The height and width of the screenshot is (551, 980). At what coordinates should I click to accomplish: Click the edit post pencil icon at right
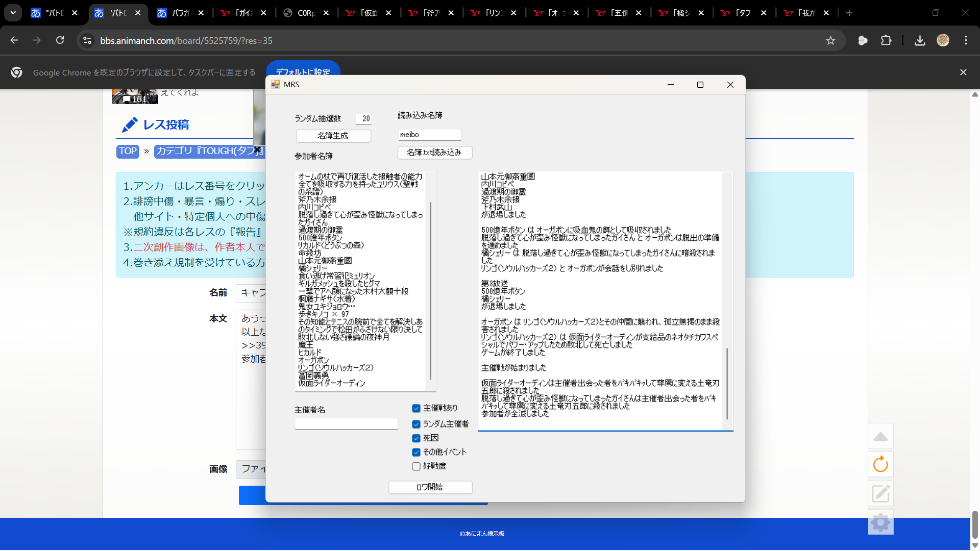[880, 493]
